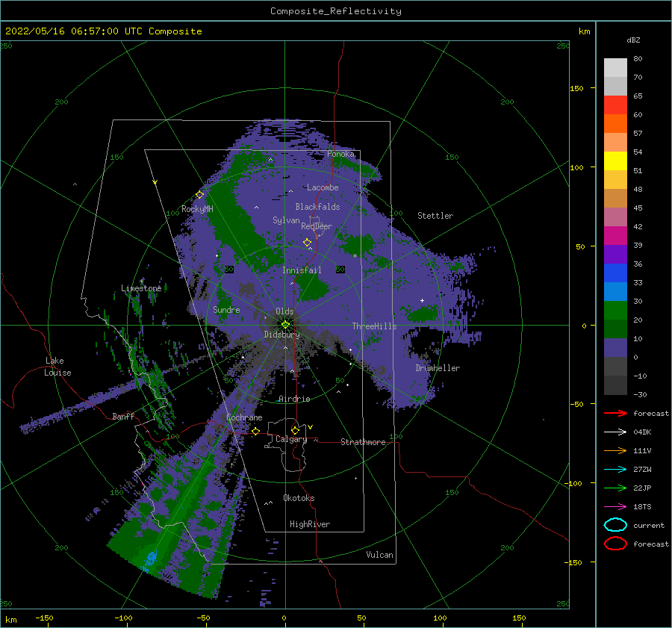Click the Vulcan label
Image resolution: width=672 pixels, height=628 pixels.
click(379, 555)
